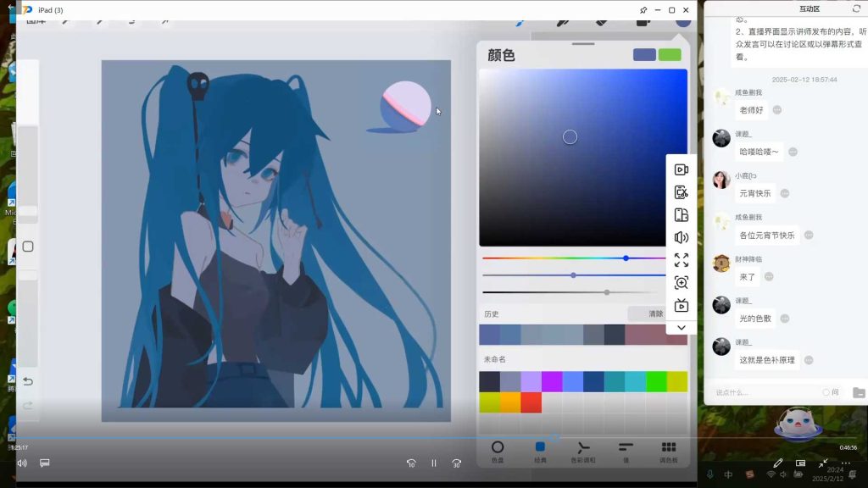
Task: Click the 小鹿 user avatar
Action: (721, 180)
